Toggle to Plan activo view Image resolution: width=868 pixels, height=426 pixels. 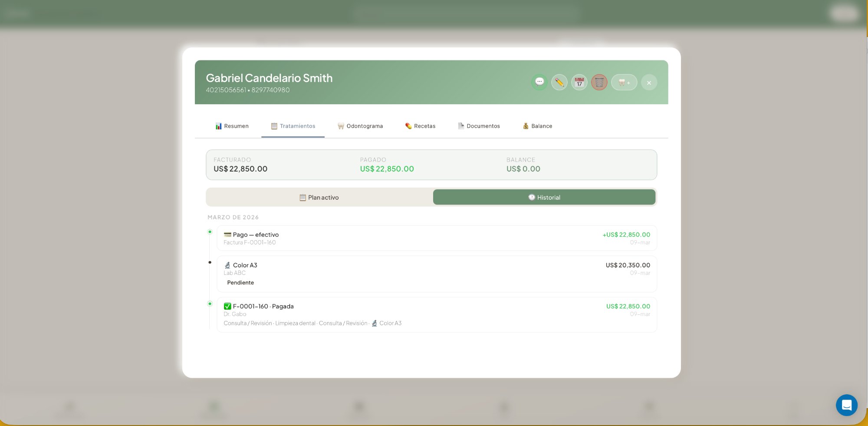[319, 197]
